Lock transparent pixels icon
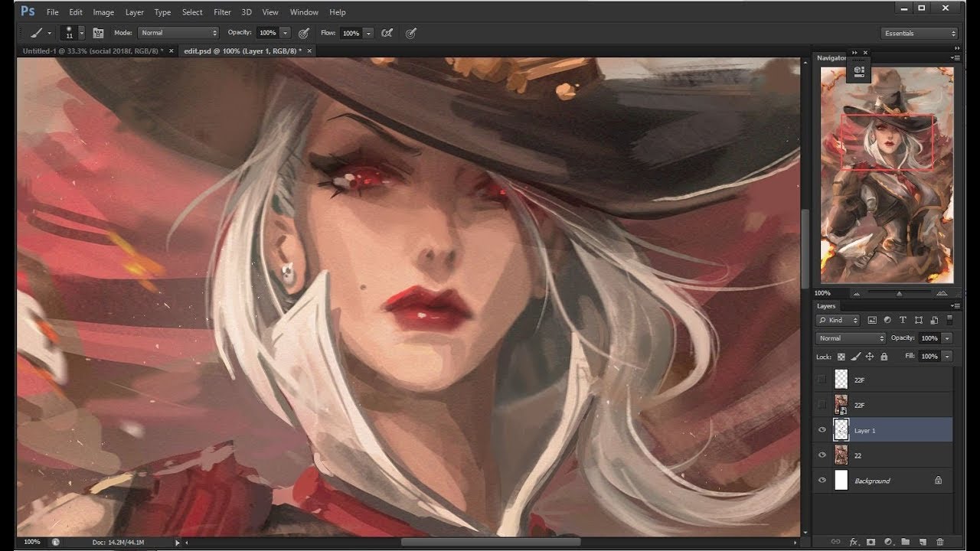The width and height of the screenshot is (980, 551). coord(841,357)
